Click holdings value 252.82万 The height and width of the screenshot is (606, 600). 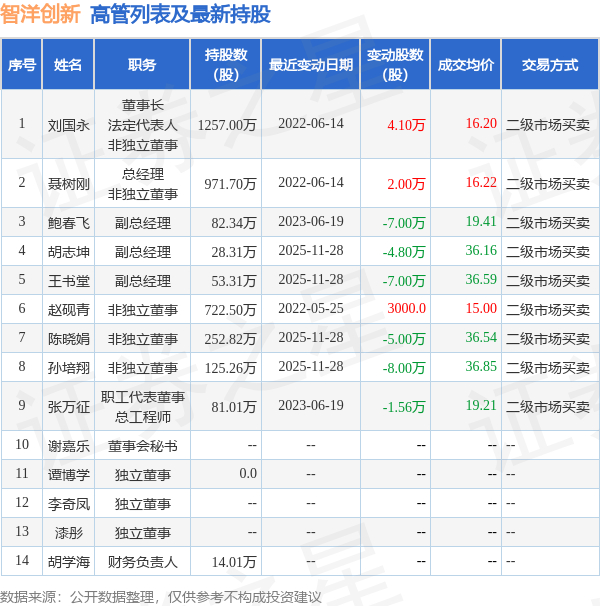click(x=230, y=339)
